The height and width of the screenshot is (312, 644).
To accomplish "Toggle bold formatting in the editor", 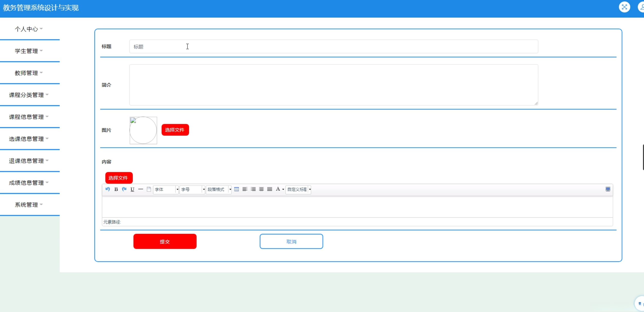I will pos(116,189).
